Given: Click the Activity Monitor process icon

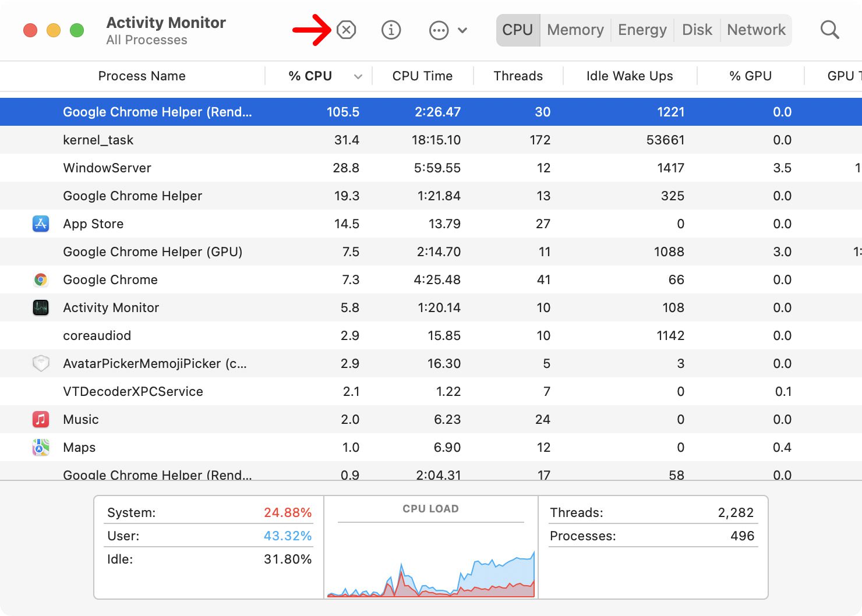Looking at the screenshot, I should [41, 307].
